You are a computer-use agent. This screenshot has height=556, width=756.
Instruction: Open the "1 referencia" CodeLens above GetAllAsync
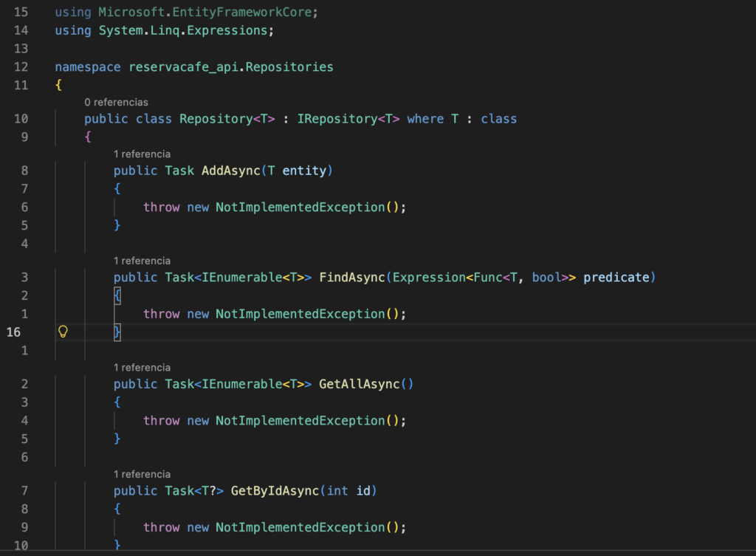click(142, 367)
